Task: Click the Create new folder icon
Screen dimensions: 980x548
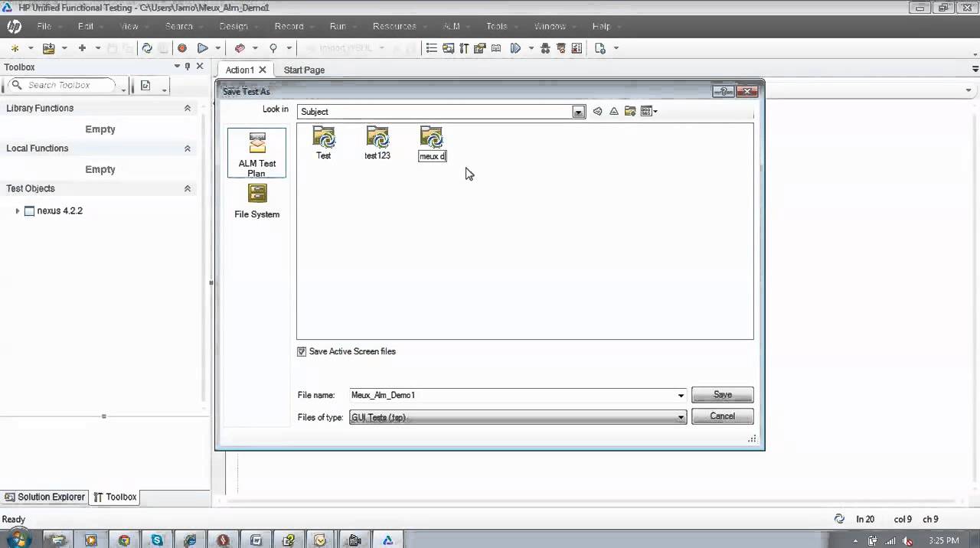Action: 630,111
